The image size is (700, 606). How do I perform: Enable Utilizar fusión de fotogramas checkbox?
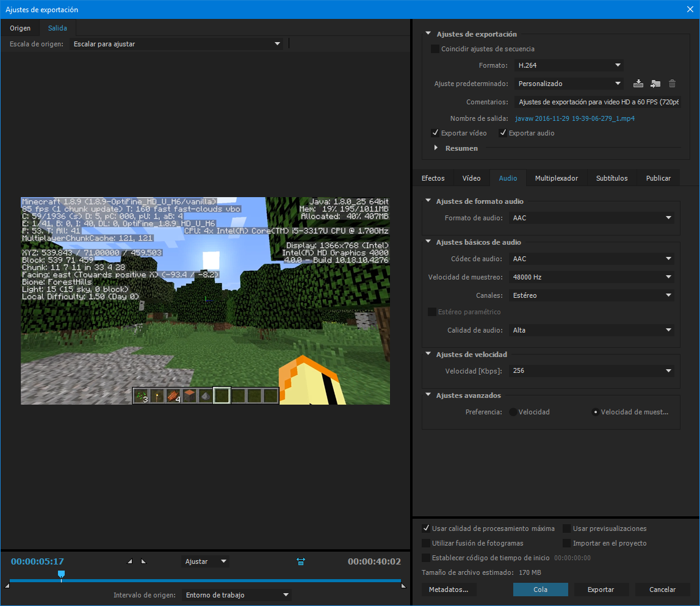tap(426, 543)
